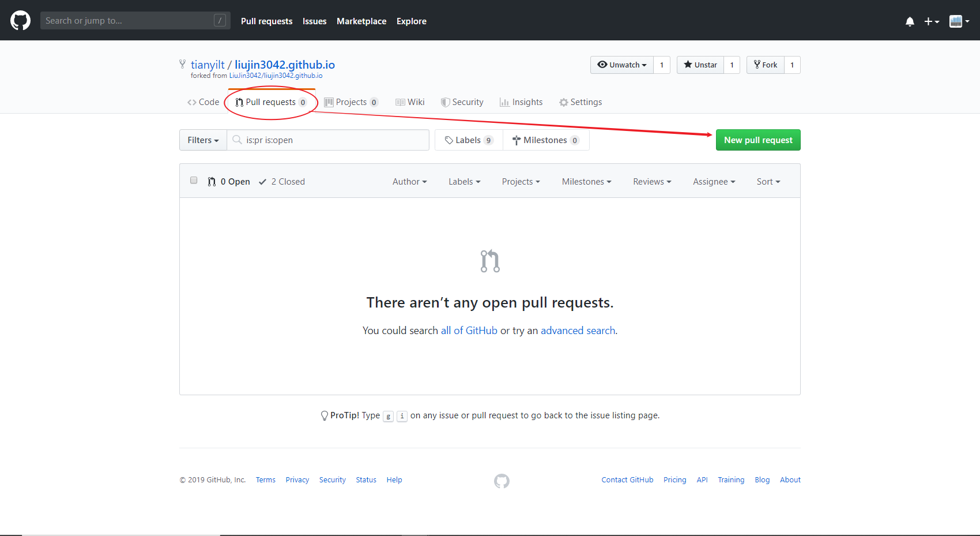This screenshot has height=536, width=980.
Task: Click the watchers count number
Action: (662, 65)
